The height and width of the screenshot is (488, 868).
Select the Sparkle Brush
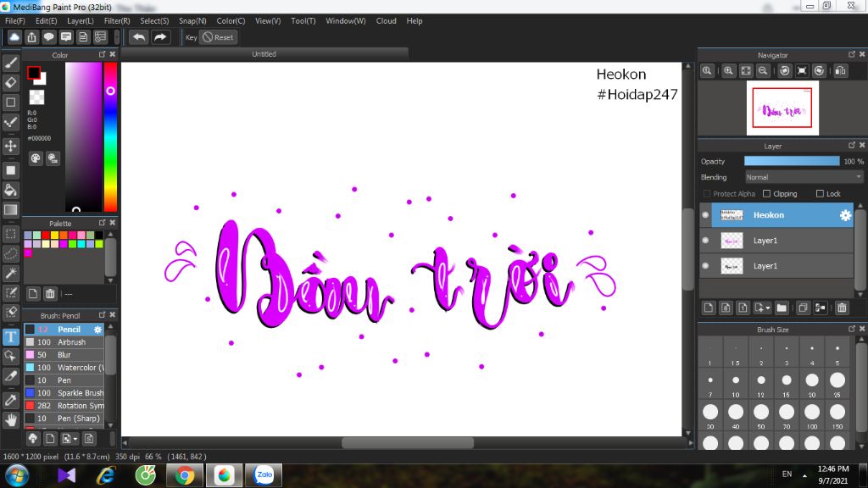coord(64,393)
